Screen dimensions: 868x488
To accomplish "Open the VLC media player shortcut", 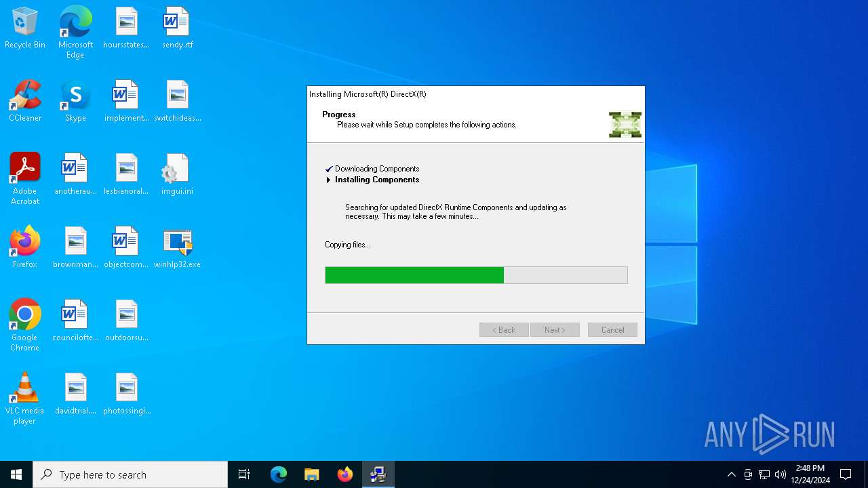I will (x=25, y=399).
